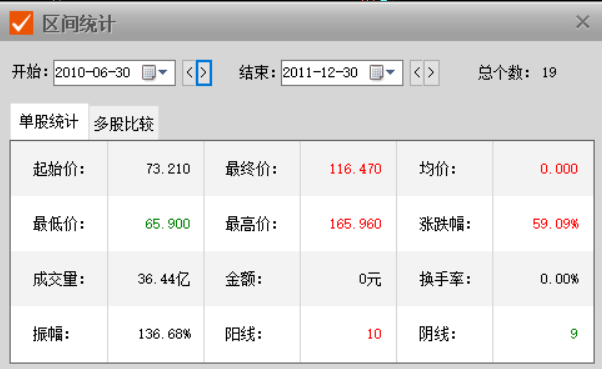Screen dimensions: 602x369
Task: Step start date forward with right arrow
Action: [204, 73]
